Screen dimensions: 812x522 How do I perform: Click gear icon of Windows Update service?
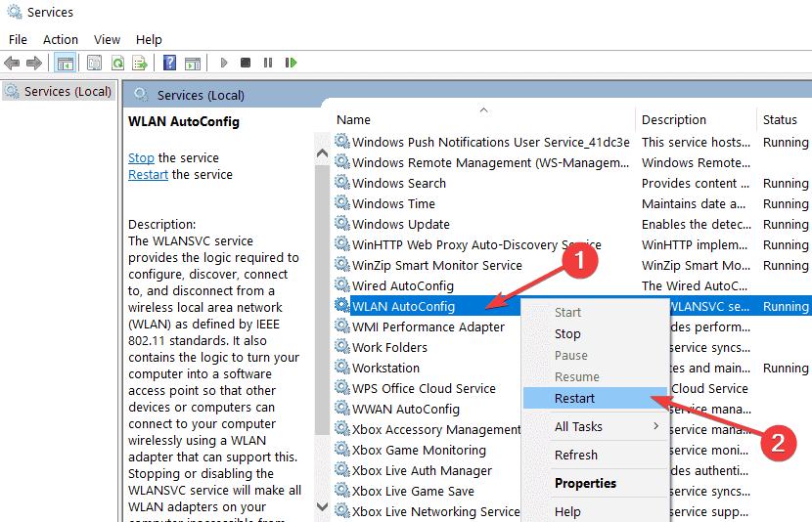tap(342, 224)
